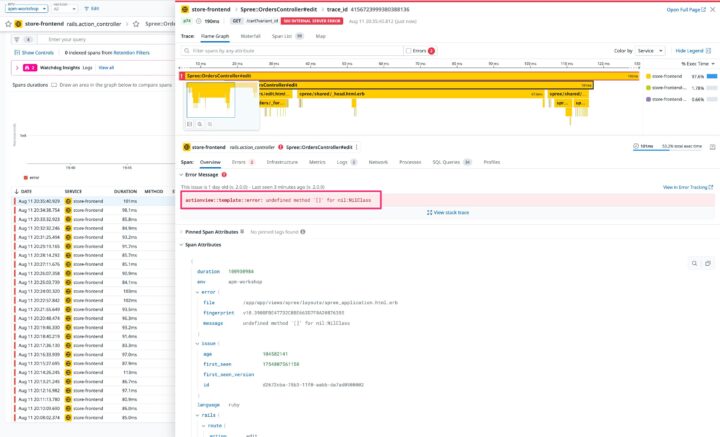Click the search magnifier in span filter
Viewport: 720px width, 437px height.
pyautogui.click(x=186, y=51)
